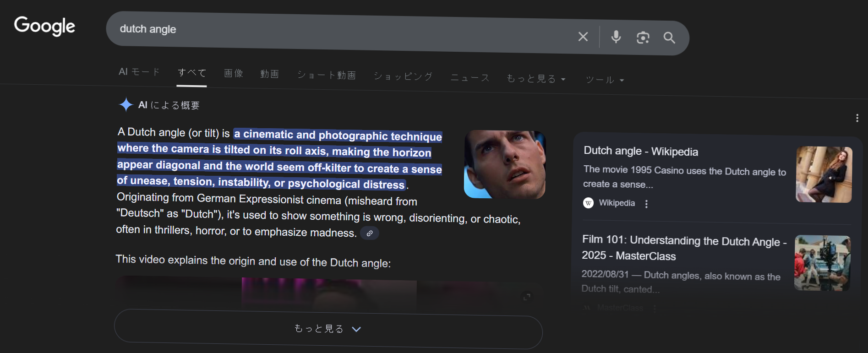The image size is (868, 353).
Task: Click the AI overview sparkle icon
Action: 126,105
